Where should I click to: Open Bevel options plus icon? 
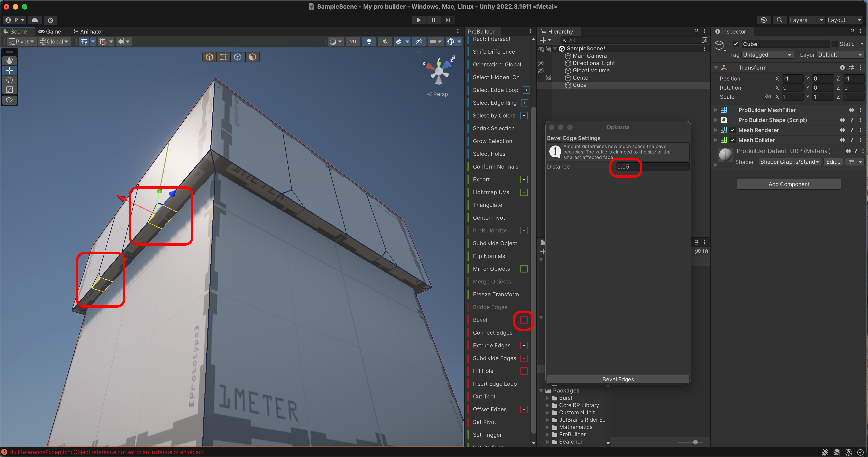[524, 320]
